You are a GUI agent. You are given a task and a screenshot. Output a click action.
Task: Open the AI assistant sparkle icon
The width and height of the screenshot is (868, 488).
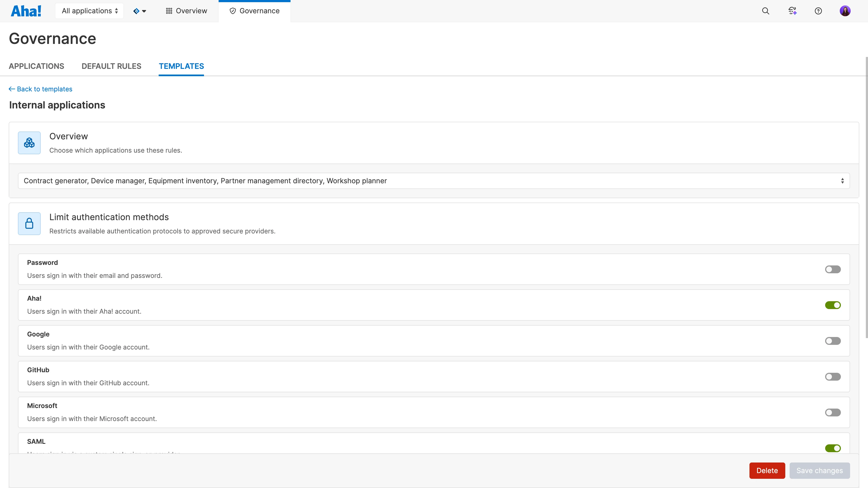[x=792, y=11]
